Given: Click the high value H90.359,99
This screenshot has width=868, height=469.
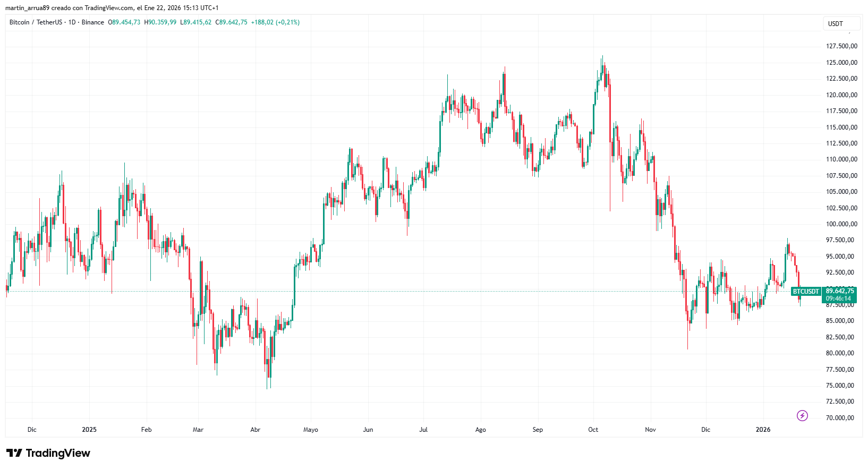Looking at the screenshot, I should [x=160, y=22].
